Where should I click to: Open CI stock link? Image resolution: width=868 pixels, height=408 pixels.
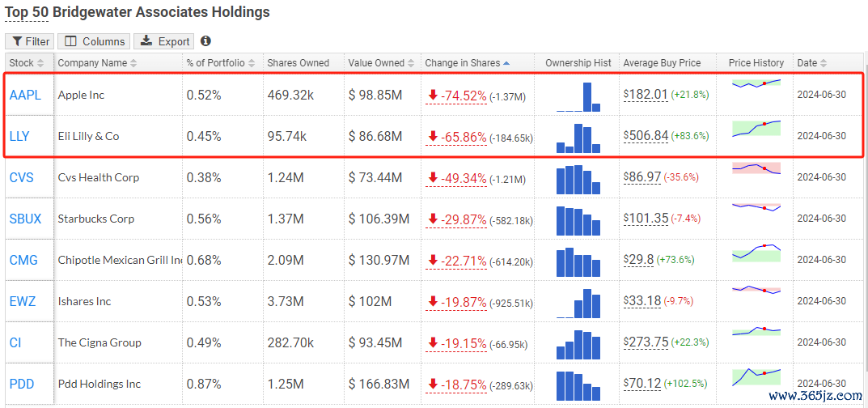[x=15, y=342]
